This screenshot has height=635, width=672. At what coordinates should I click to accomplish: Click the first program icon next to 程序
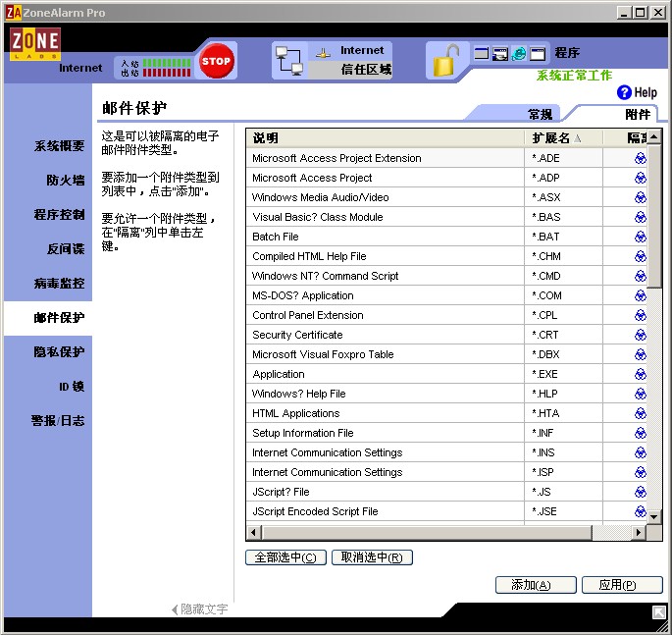pyautogui.click(x=482, y=53)
